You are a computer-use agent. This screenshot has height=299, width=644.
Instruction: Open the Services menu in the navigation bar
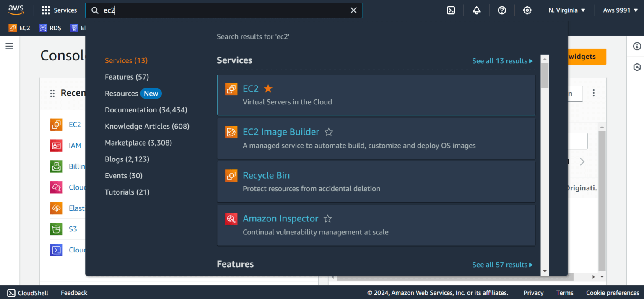pyautogui.click(x=59, y=10)
